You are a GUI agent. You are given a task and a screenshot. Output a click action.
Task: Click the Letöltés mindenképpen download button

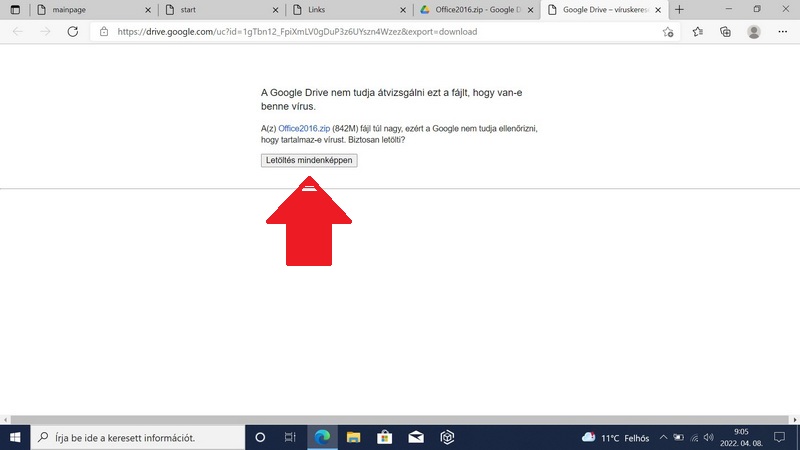click(x=309, y=160)
